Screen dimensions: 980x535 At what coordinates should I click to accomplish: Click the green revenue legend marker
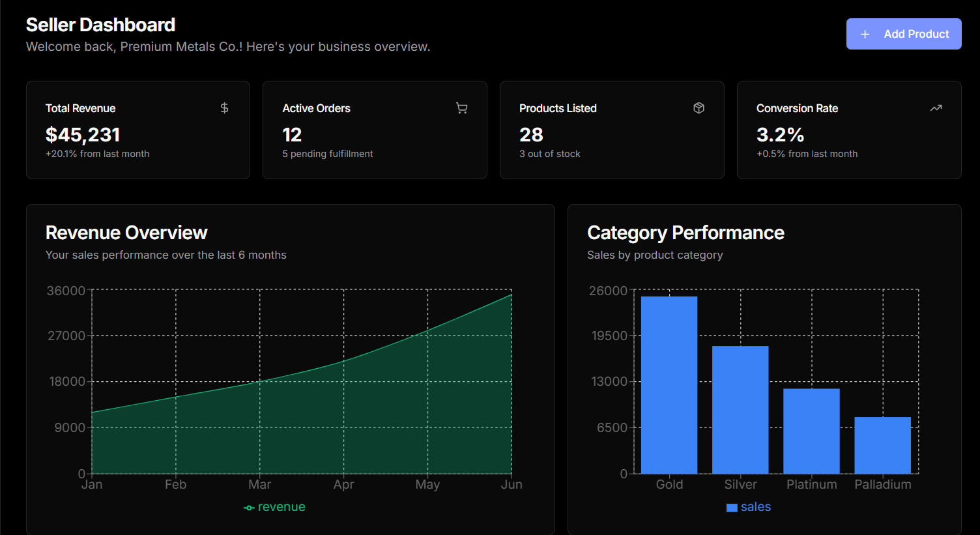[248, 506]
